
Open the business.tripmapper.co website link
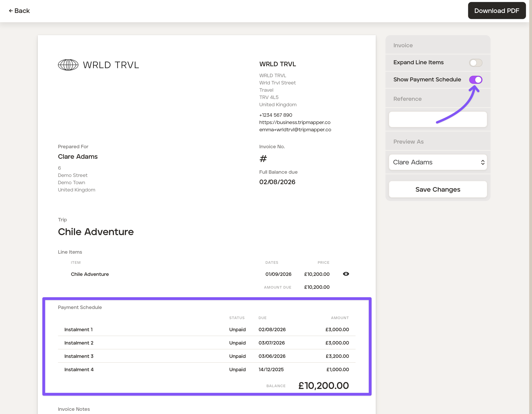pyautogui.click(x=294, y=122)
